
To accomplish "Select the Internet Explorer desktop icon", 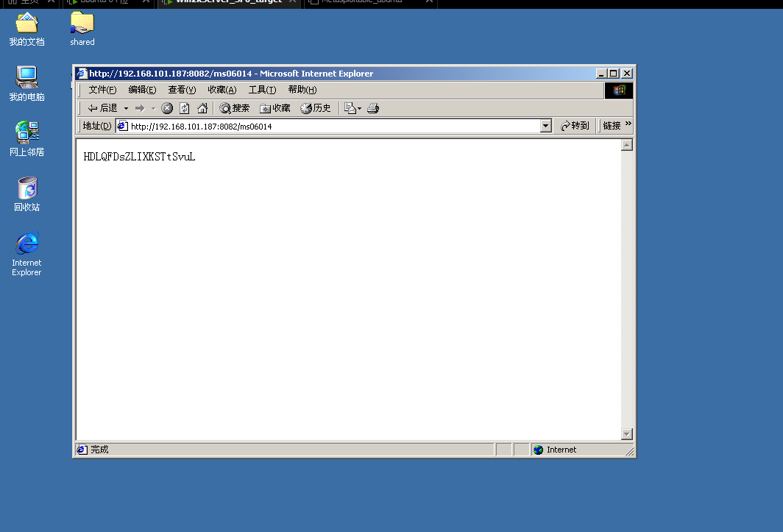I will pyautogui.click(x=27, y=254).
